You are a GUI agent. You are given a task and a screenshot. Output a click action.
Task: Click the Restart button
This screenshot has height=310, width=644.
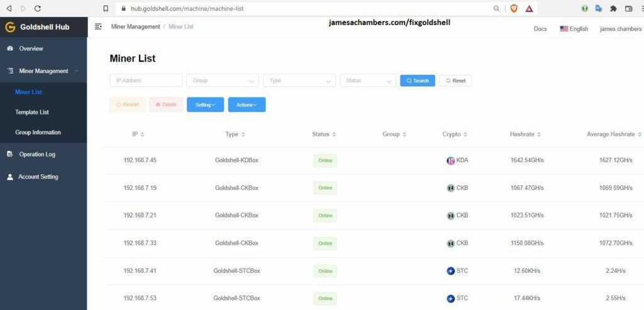(x=127, y=105)
